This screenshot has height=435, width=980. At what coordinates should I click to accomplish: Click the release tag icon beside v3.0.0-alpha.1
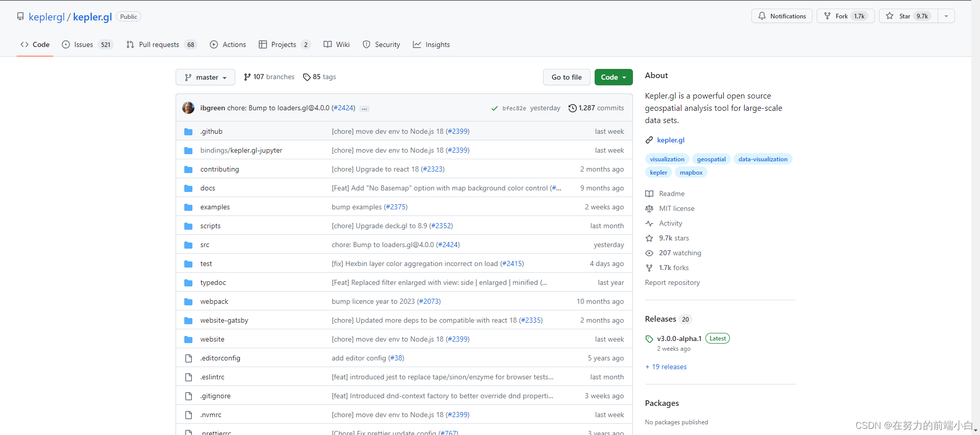coord(649,339)
